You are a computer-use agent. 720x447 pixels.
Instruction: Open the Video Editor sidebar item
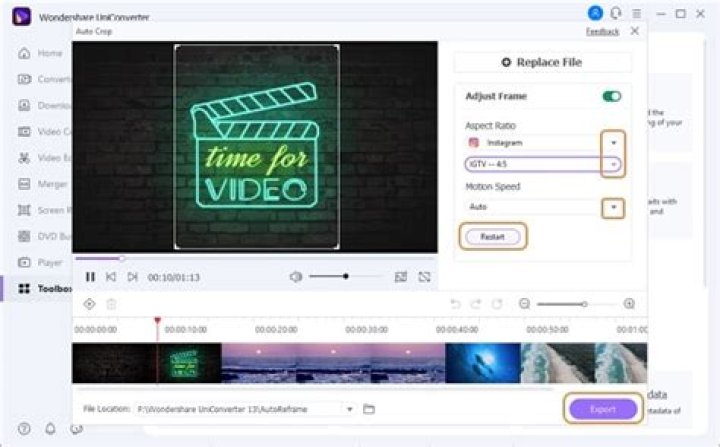pyautogui.click(x=44, y=158)
